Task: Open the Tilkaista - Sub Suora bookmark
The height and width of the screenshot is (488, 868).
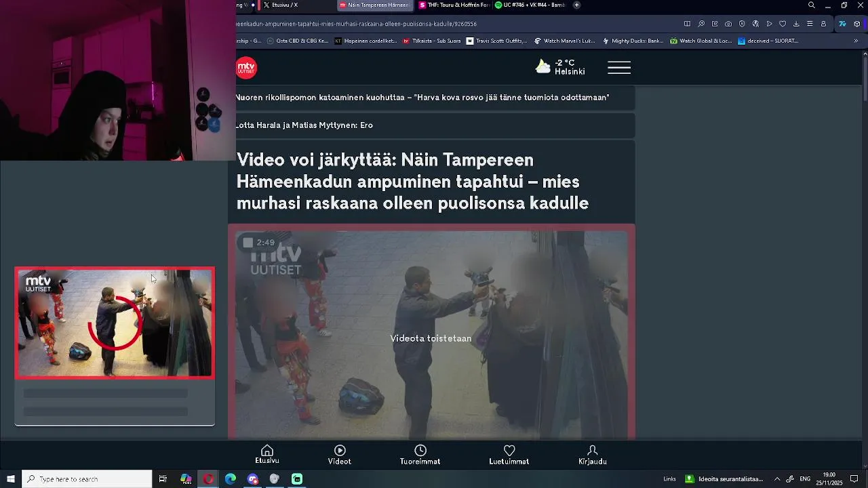Action: pos(432,41)
